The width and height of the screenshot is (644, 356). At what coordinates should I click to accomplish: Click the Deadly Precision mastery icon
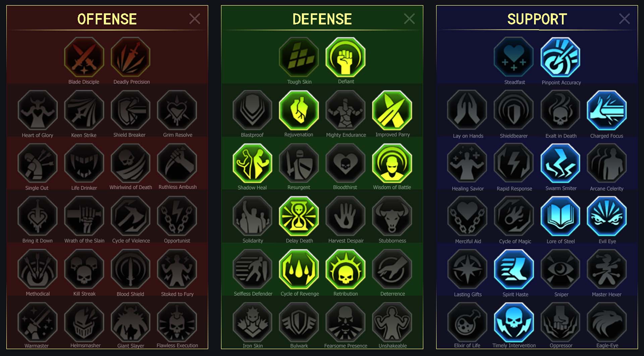click(131, 57)
